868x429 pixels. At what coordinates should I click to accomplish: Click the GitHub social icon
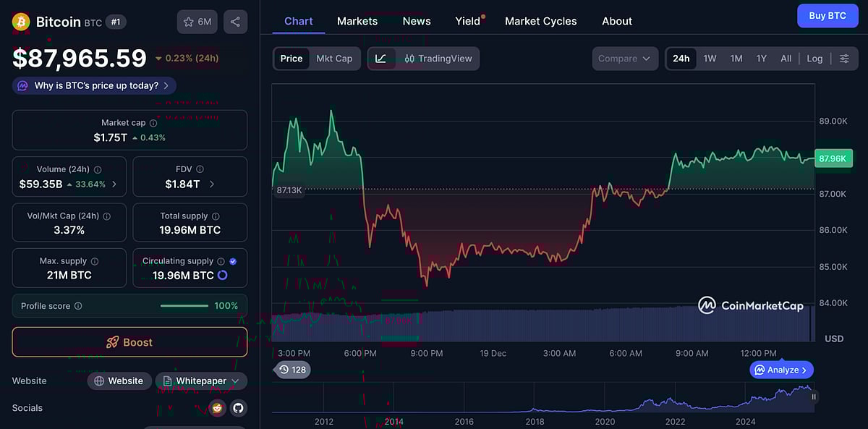pyautogui.click(x=239, y=408)
